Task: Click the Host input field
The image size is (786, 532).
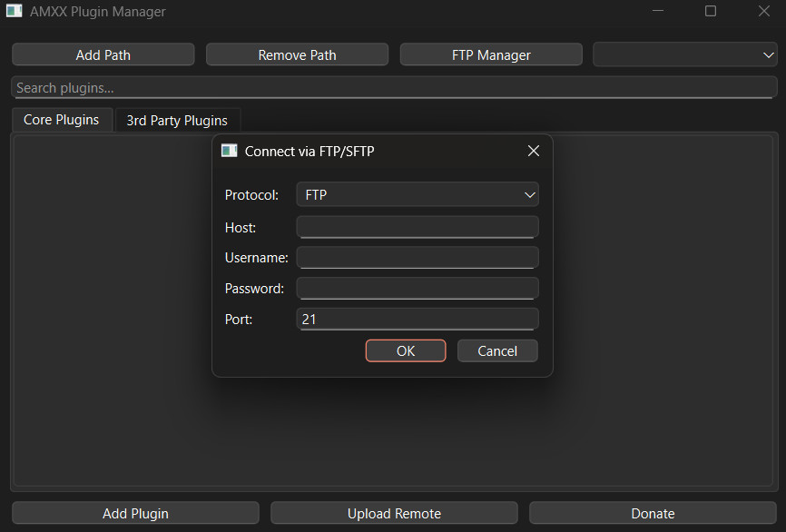Action: click(x=418, y=226)
